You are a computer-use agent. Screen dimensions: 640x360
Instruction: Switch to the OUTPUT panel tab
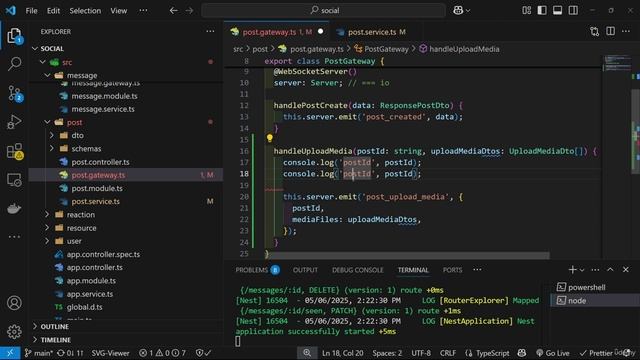pos(305,270)
